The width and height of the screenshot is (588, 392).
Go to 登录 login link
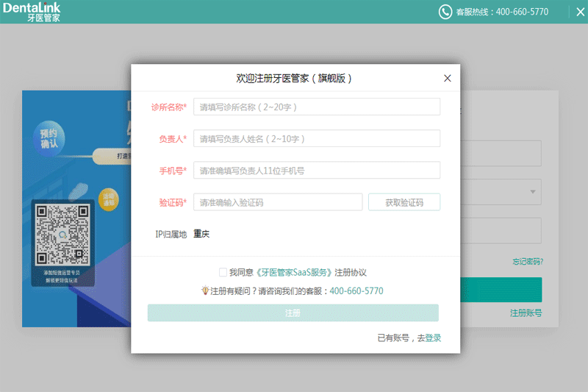point(433,338)
